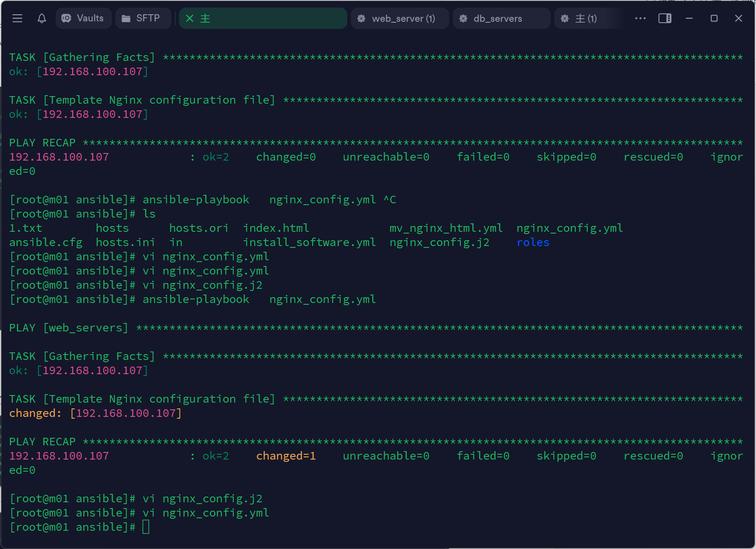Click the Vaults icon
The height and width of the screenshot is (549, 756).
66,18
